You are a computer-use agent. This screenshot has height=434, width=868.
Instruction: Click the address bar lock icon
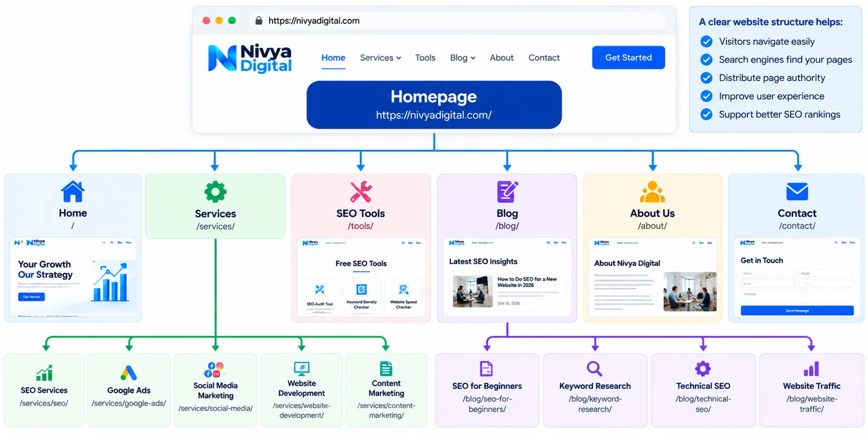click(259, 21)
